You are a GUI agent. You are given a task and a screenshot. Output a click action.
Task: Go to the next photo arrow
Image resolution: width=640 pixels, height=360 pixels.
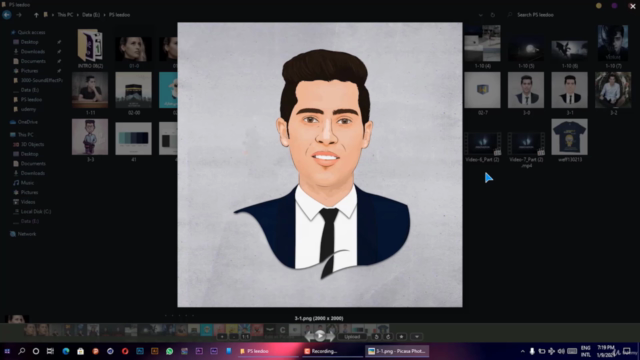tap(331, 336)
